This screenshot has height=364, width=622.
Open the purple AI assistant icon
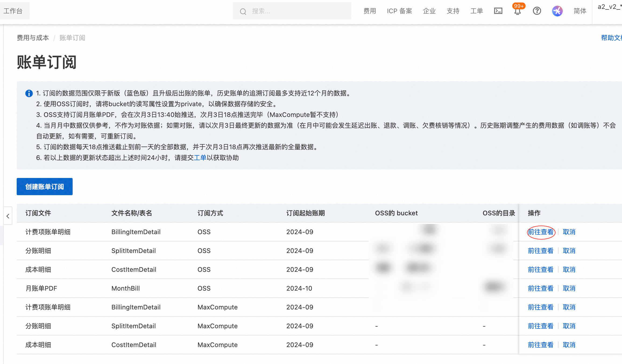(x=557, y=11)
